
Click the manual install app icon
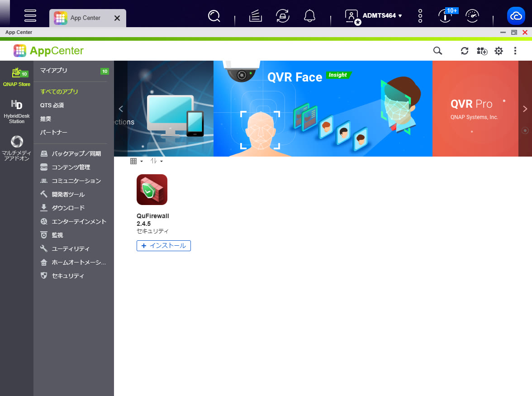482,51
